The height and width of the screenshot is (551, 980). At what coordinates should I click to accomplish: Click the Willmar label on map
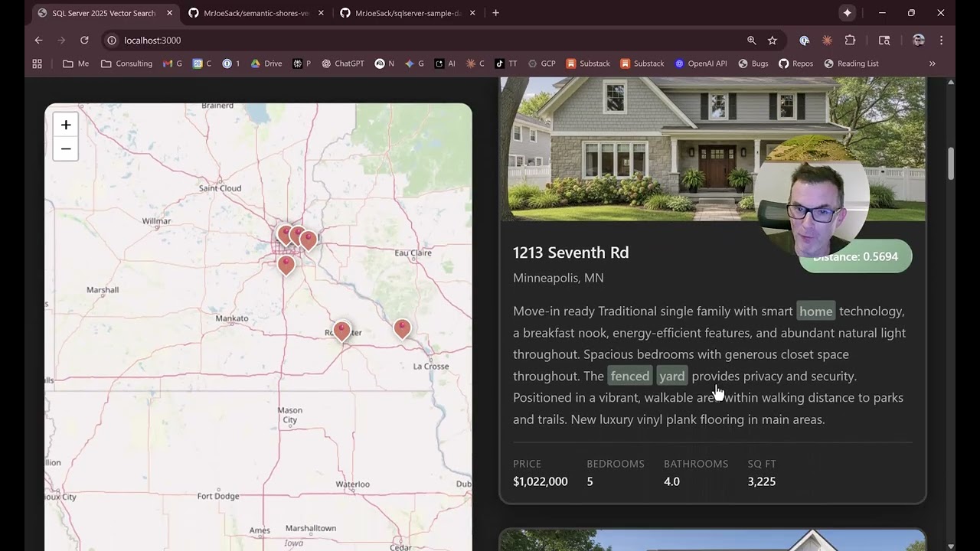click(157, 221)
